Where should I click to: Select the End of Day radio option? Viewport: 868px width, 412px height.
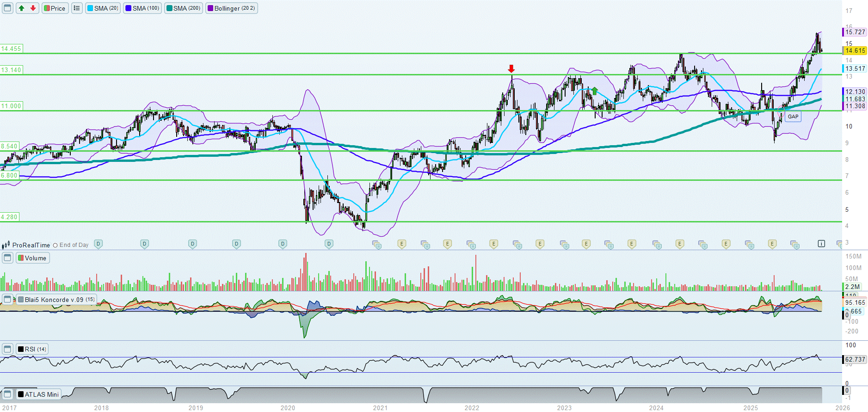click(x=55, y=246)
